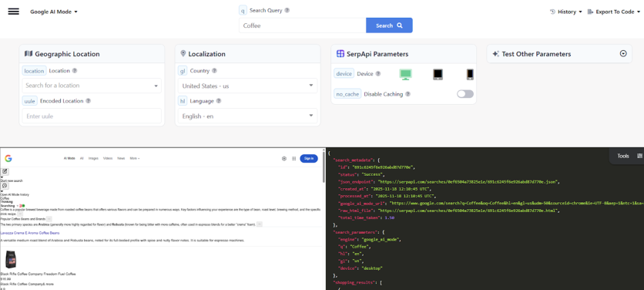Click the q parameter tag
The image size is (644, 290).
pos(243,10)
